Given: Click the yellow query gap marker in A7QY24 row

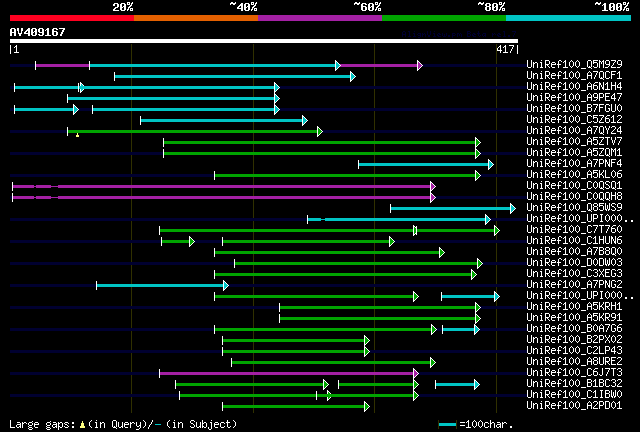Looking at the screenshot, I should tap(78, 135).
